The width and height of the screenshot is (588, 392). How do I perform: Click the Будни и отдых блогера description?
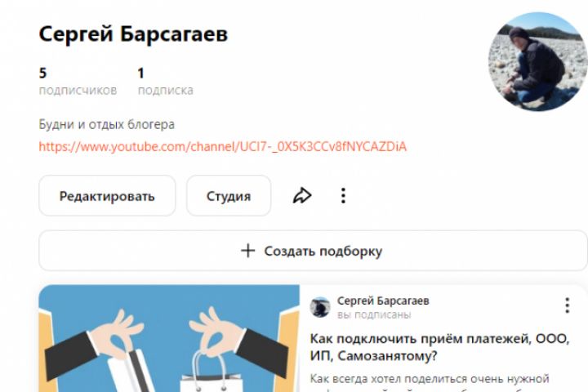pyautogui.click(x=106, y=124)
